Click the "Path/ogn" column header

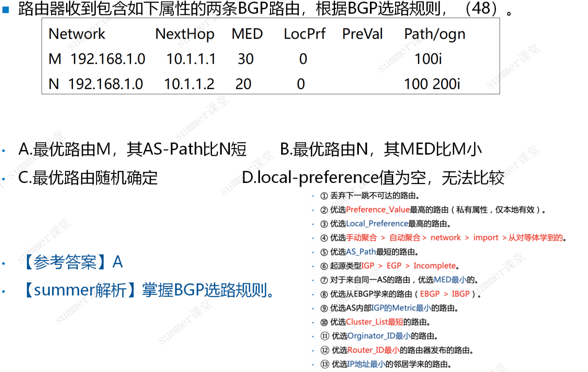[435, 34]
